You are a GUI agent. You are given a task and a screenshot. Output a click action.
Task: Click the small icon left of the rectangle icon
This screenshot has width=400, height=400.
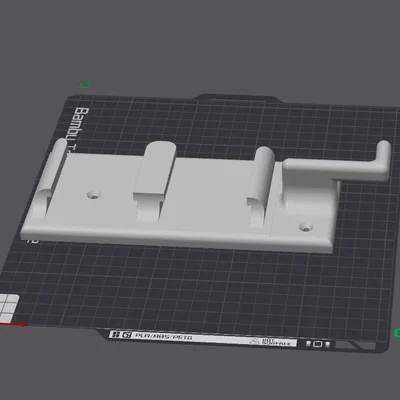(308, 343)
